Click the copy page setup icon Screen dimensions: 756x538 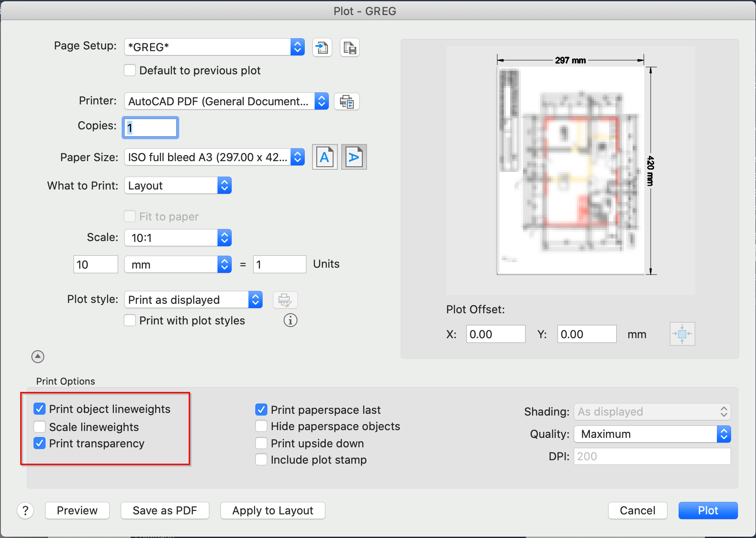pos(349,47)
